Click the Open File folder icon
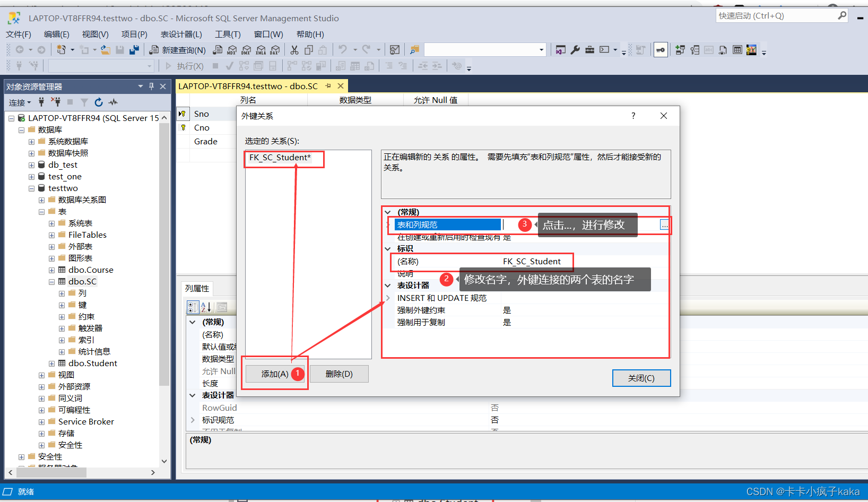Viewport: 868px width, 502px height. 106,50
